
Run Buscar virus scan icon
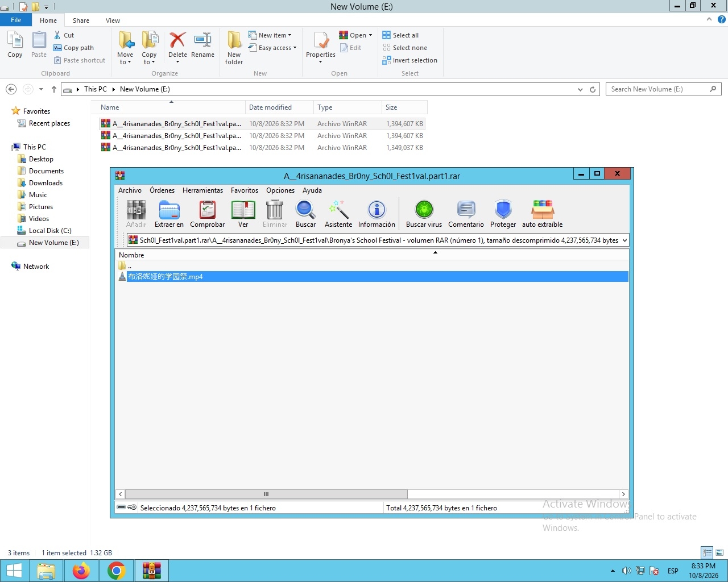click(424, 214)
